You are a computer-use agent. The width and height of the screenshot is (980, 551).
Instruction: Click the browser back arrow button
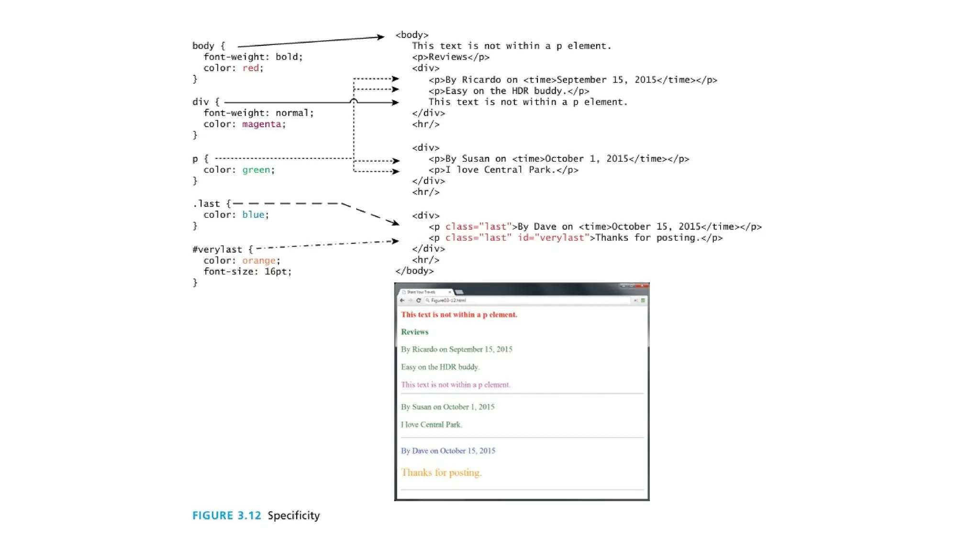(402, 300)
